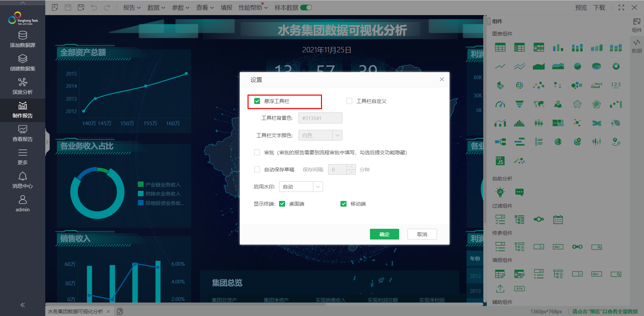Viewport: 644px width, 316px height.
Task: Click the save-as toolbar icon
Action: pos(81,7)
